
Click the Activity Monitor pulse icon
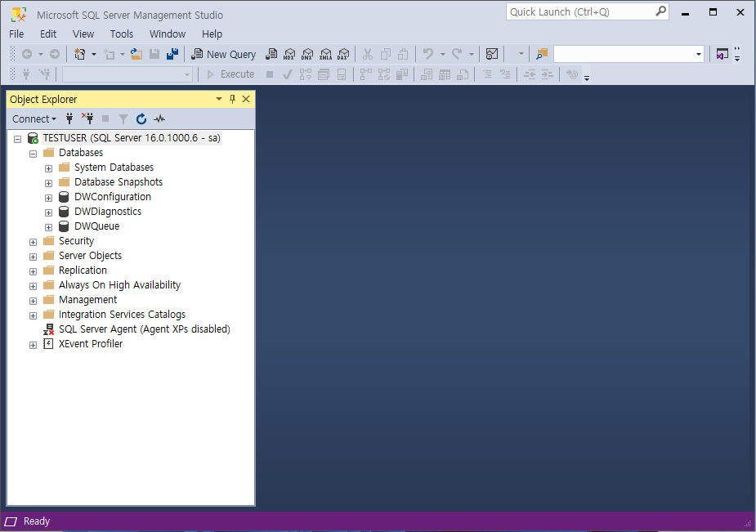click(159, 118)
